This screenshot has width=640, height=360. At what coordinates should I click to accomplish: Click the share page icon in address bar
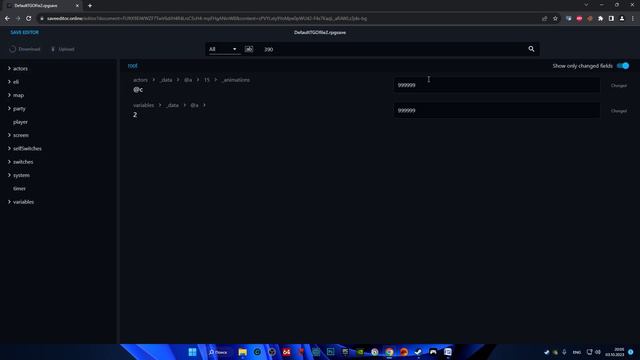(544, 18)
